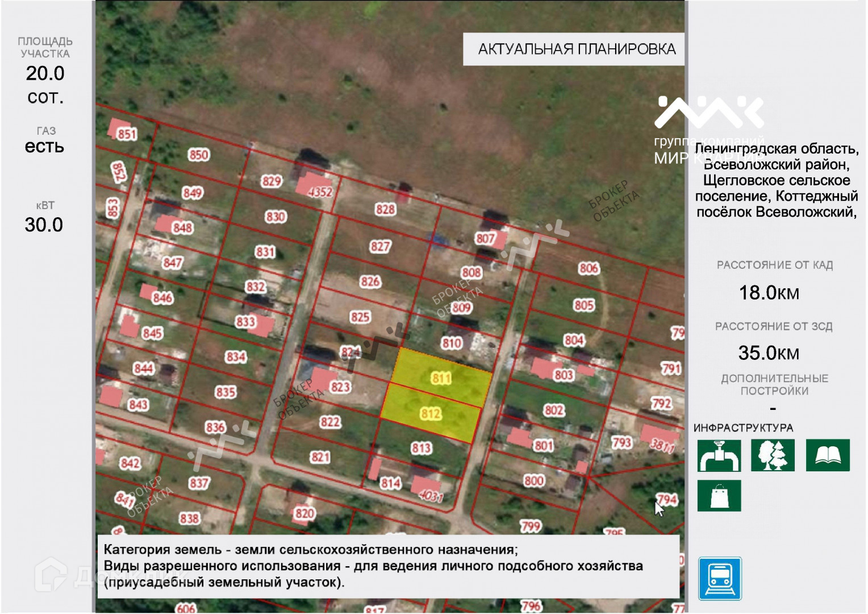Click plot number 800 on map
The height and width of the screenshot is (614, 868).
click(x=534, y=480)
